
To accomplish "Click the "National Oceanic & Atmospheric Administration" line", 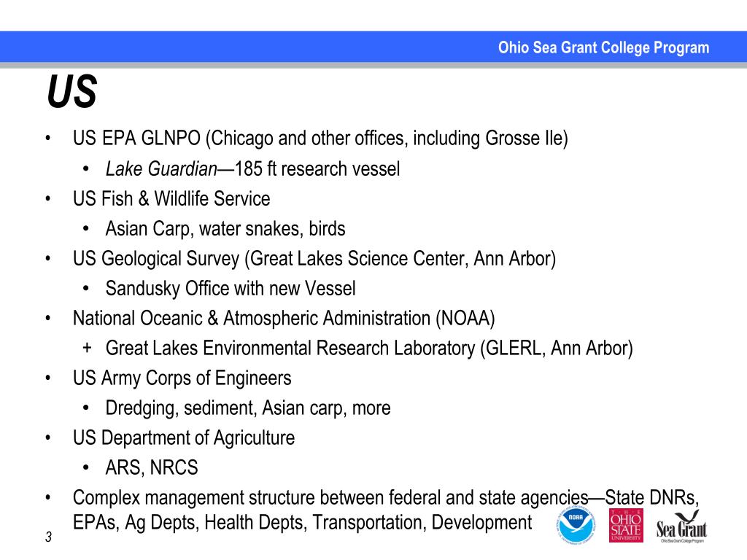I will tap(284, 319).
